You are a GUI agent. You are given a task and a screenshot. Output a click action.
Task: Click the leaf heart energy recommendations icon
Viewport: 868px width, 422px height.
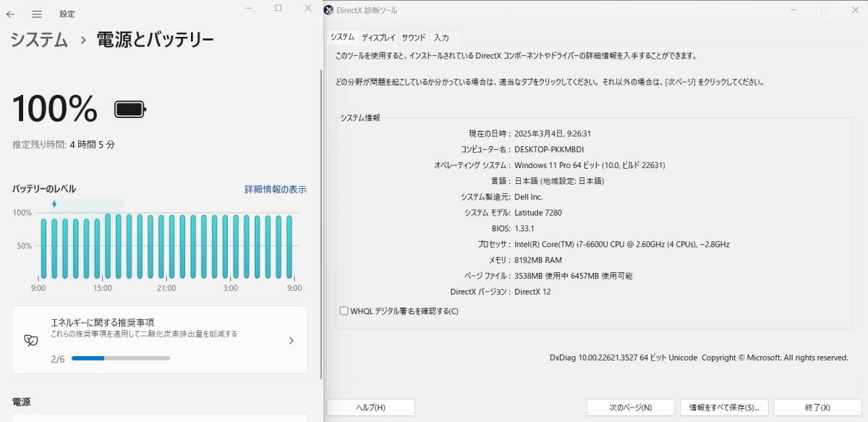[30, 340]
